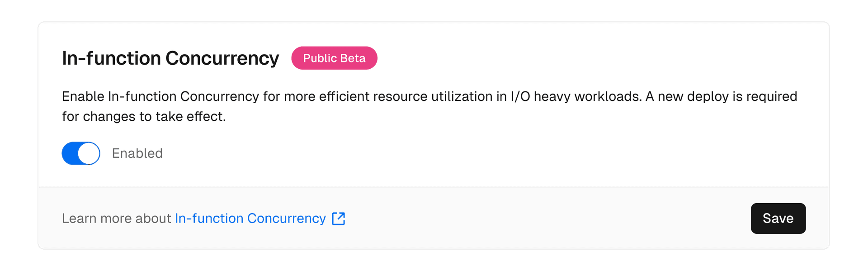Click "A new deploy is required" sentence
This screenshot has width=868, height=271.
coord(721,96)
